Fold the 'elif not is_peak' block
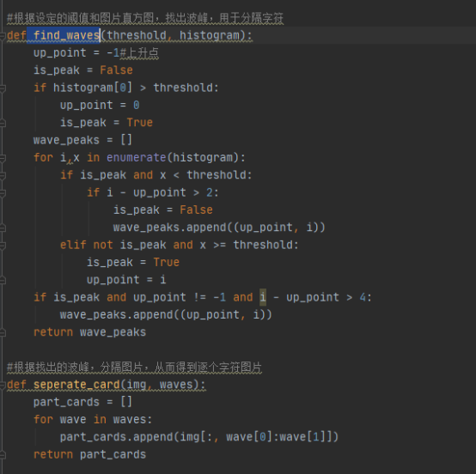Viewport: 476px width, 474px height. click(x=3, y=246)
